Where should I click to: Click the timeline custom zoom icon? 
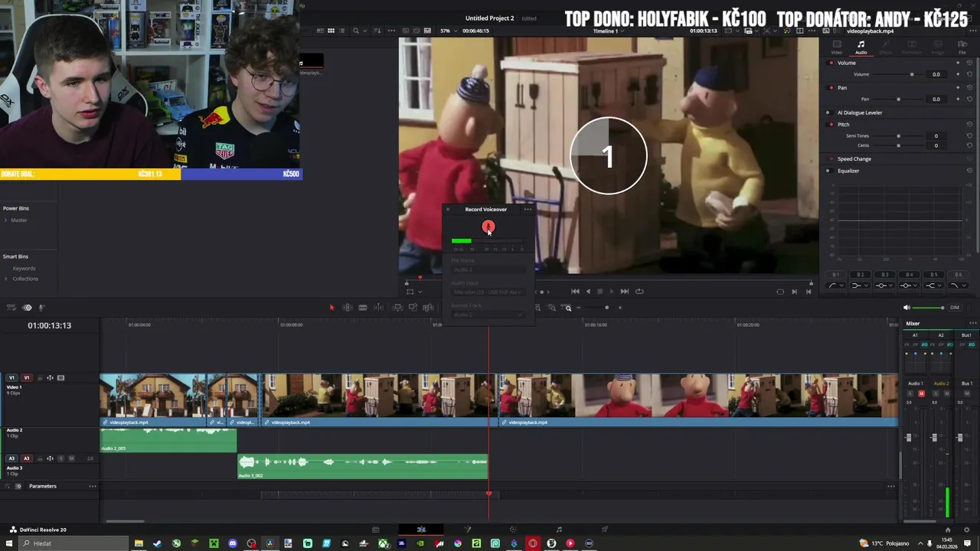567,308
